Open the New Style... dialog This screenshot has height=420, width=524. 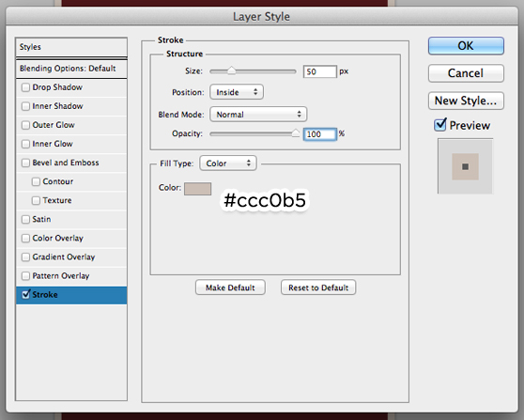click(466, 101)
